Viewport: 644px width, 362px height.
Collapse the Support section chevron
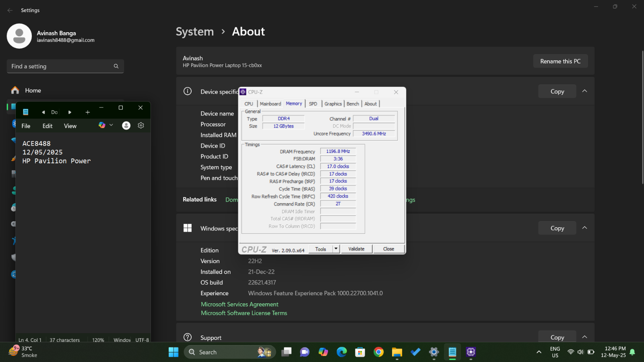tap(584, 337)
